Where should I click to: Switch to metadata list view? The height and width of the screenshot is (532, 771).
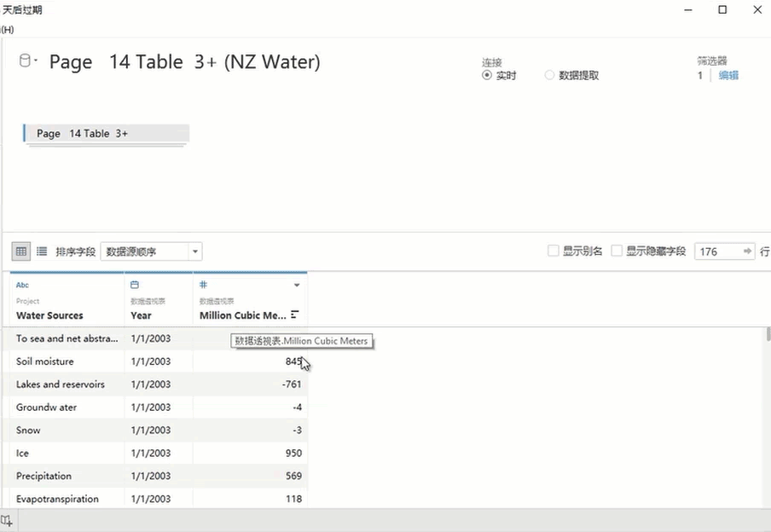41,252
